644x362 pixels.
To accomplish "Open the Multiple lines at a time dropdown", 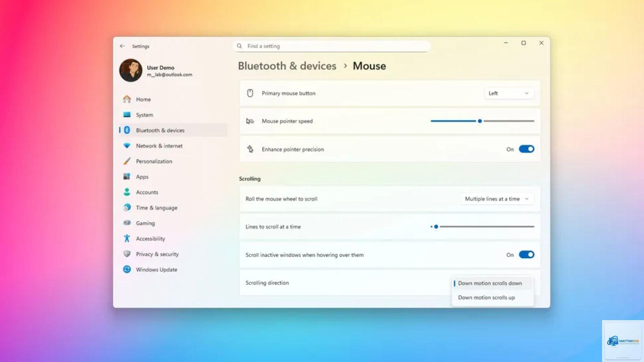I will [497, 199].
